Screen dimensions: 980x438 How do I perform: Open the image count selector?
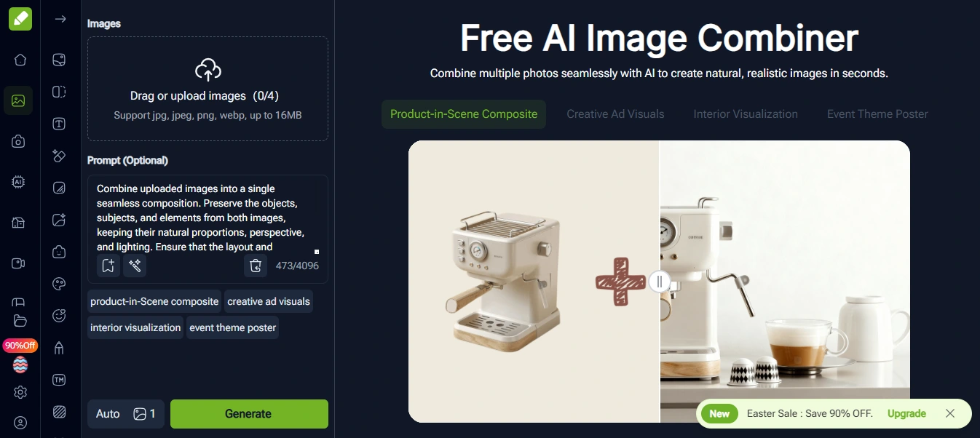(x=145, y=414)
